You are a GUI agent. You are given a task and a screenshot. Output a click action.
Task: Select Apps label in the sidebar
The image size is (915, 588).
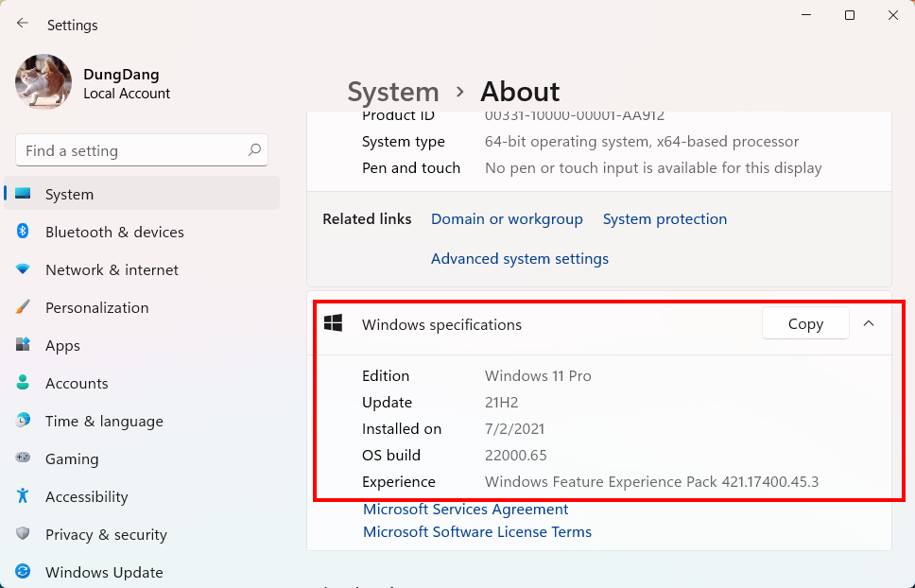(62, 346)
